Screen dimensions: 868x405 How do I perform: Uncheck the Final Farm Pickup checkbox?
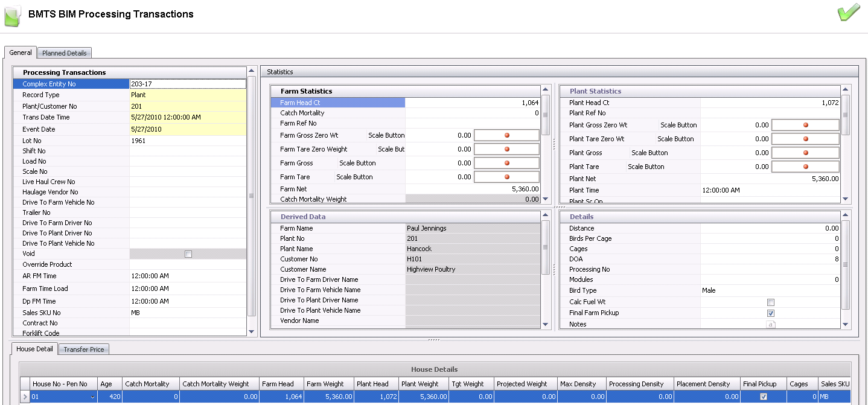coord(770,313)
